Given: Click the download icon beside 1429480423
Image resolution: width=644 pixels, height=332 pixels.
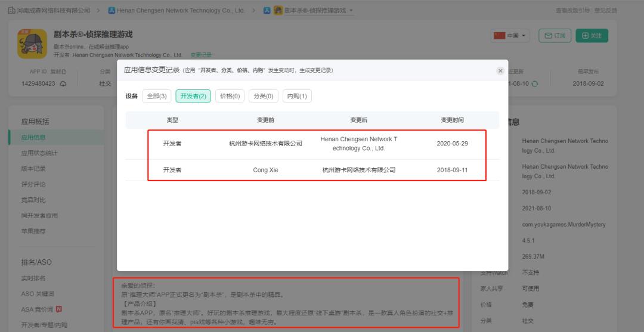Looking at the screenshot, I should 63,83.
